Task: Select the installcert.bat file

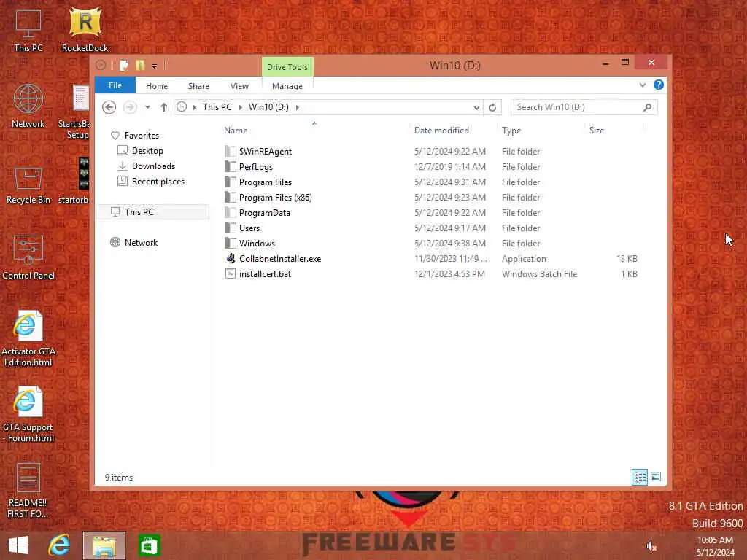Action: (265, 274)
